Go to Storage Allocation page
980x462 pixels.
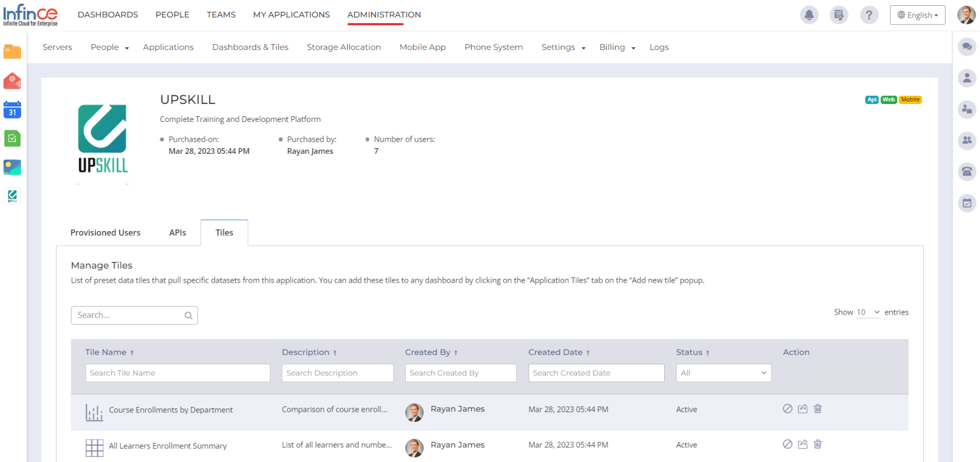click(x=343, y=47)
